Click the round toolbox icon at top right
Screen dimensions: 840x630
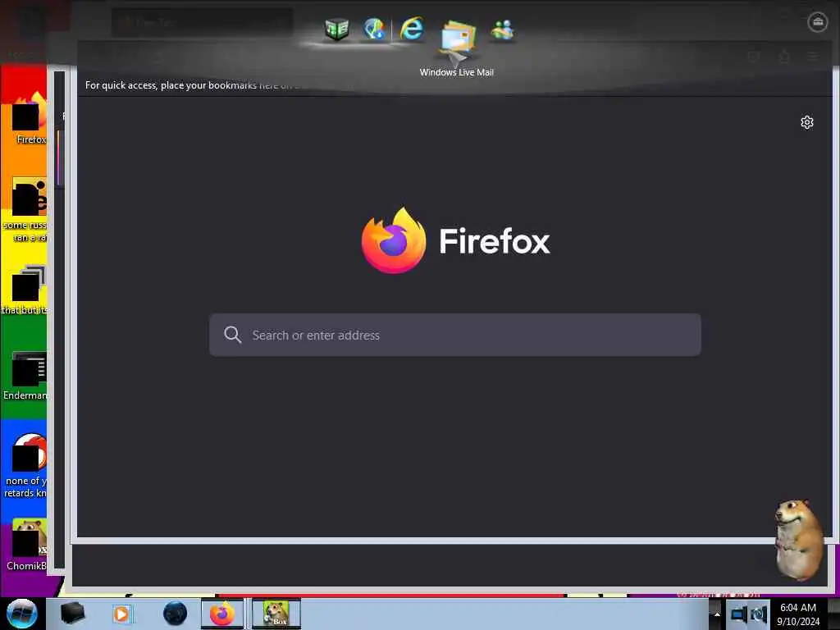(x=818, y=22)
